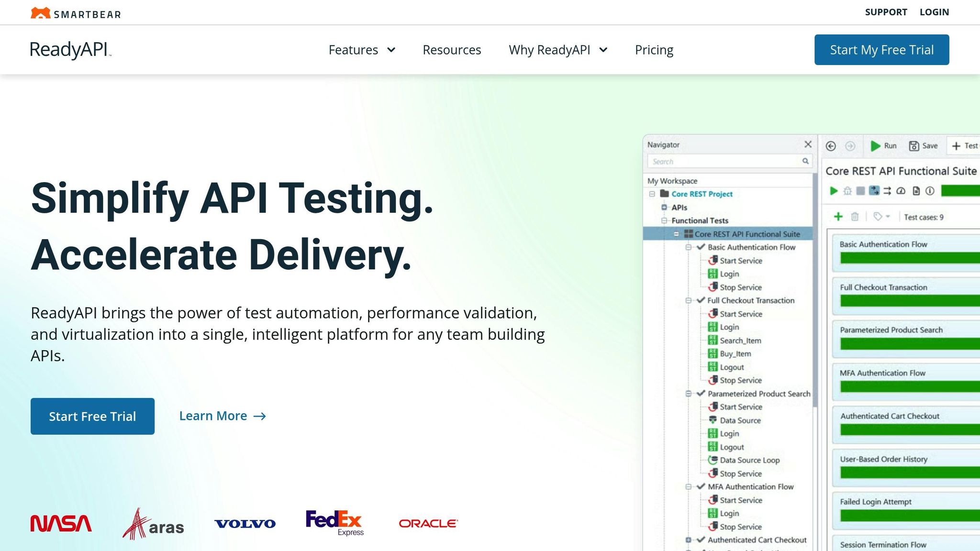
Task: Click the FedEx Express logo
Action: (334, 523)
